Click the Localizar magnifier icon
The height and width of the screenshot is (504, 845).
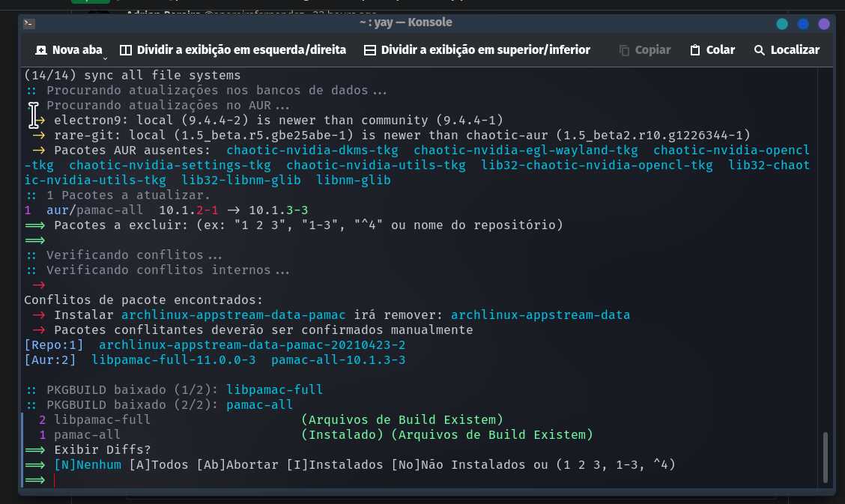(760, 50)
